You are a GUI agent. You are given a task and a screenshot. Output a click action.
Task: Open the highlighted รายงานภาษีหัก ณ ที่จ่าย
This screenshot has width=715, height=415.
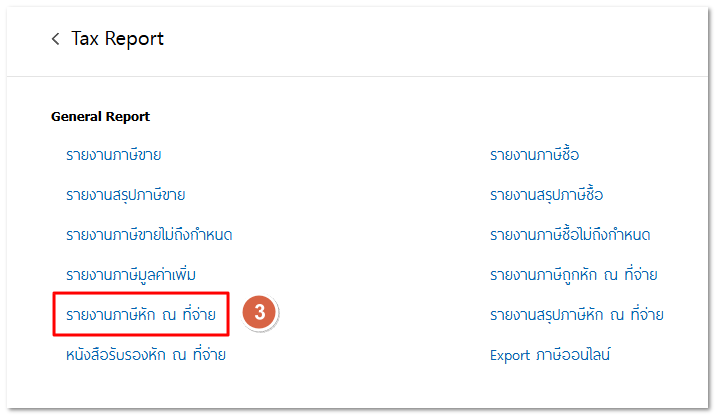pos(141,314)
